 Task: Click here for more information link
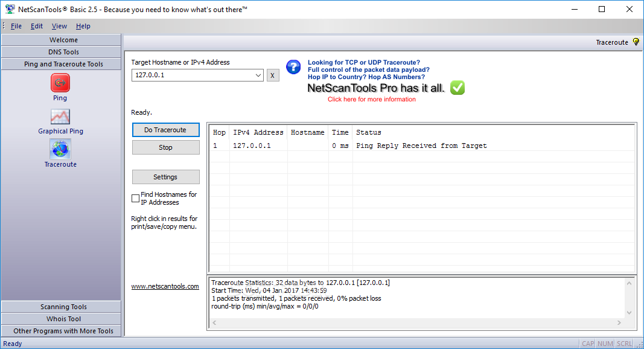(x=372, y=99)
